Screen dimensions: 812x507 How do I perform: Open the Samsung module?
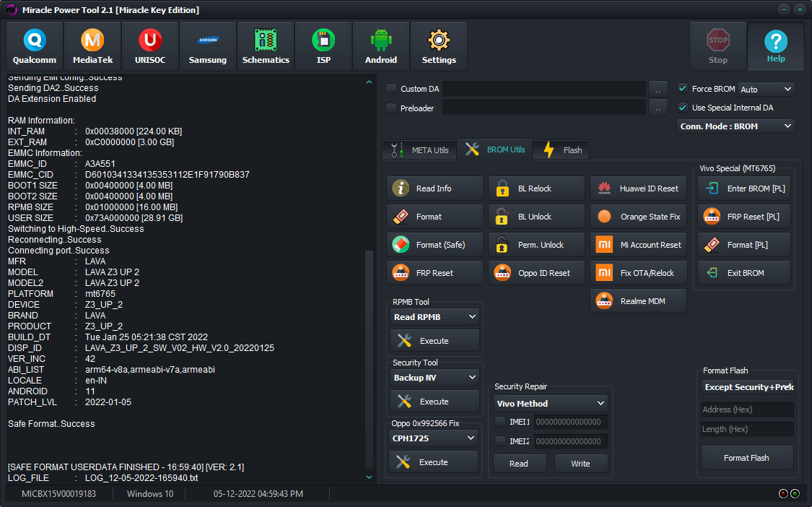[208, 47]
